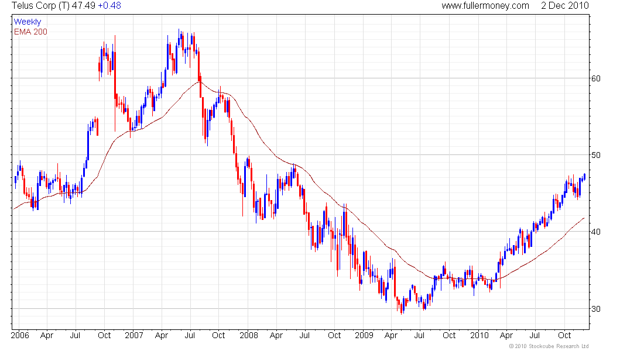Screen dimensions: 644x351
Task: Click the Apr label following 2007
Action: 162,335
